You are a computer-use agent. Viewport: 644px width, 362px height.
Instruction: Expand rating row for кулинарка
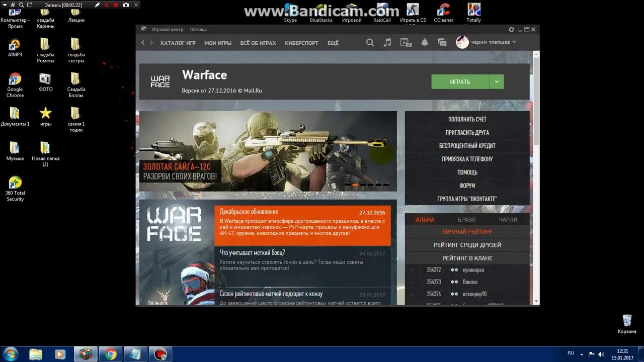click(412, 270)
